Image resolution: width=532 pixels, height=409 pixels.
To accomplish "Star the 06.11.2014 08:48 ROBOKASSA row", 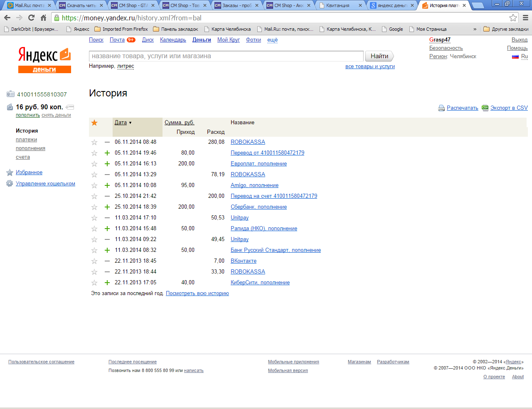I will [x=94, y=142].
